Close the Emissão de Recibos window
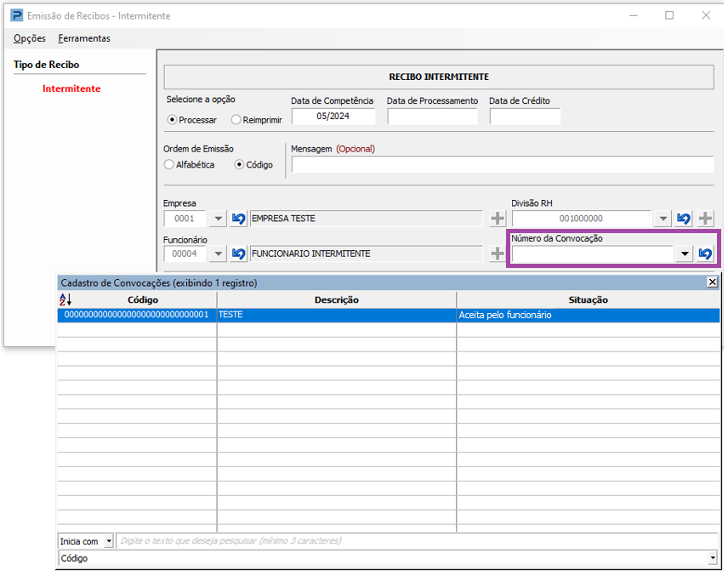 [706, 15]
